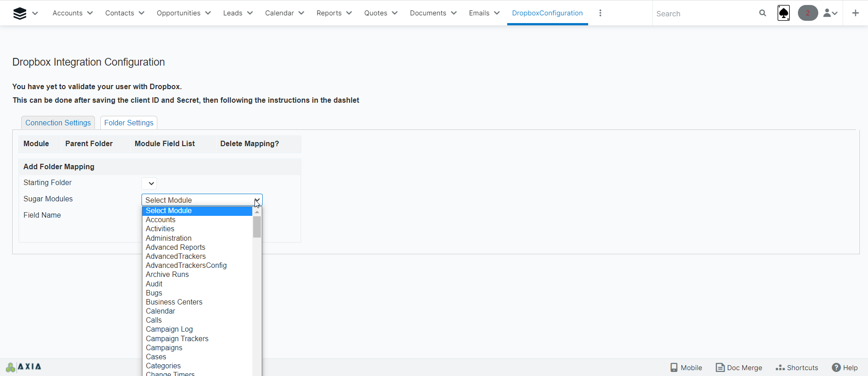Select Advanced Reports option
The height and width of the screenshot is (376, 868).
click(197, 247)
